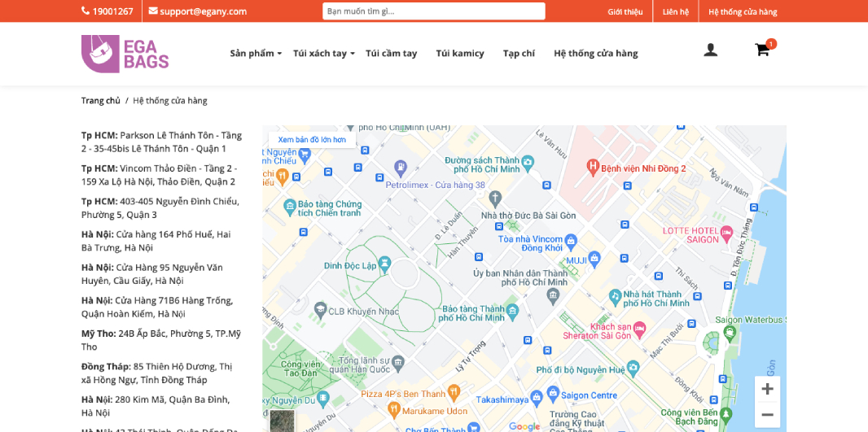Click the support@egany.com email link
The width and height of the screenshot is (868, 432).
point(204,11)
